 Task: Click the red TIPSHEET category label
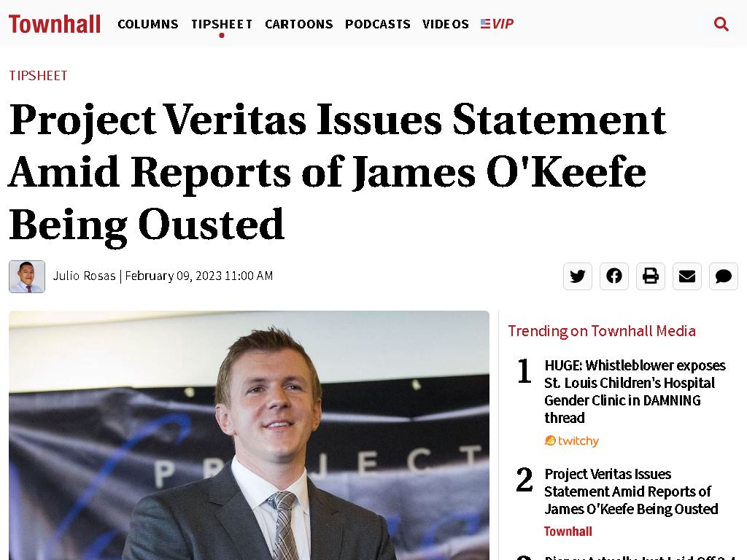point(38,76)
